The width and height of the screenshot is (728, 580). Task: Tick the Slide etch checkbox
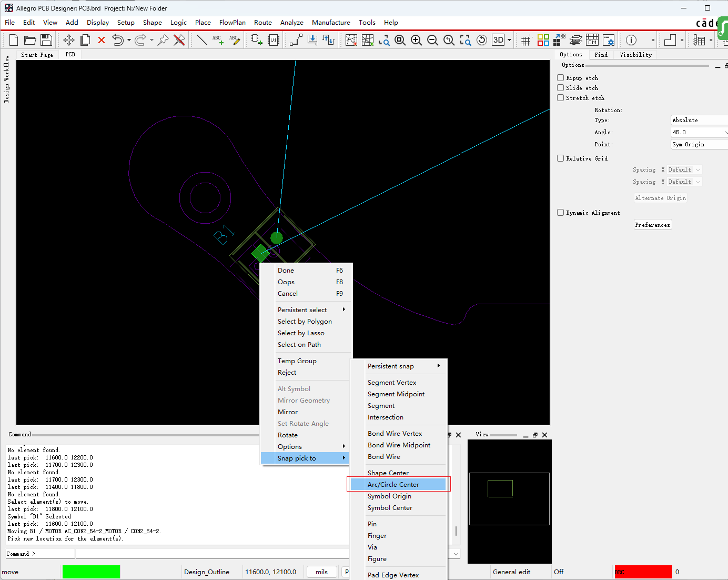(x=561, y=88)
